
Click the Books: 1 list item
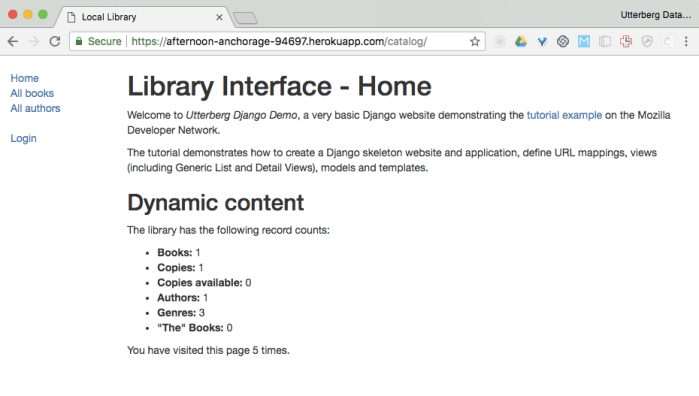pyautogui.click(x=179, y=252)
